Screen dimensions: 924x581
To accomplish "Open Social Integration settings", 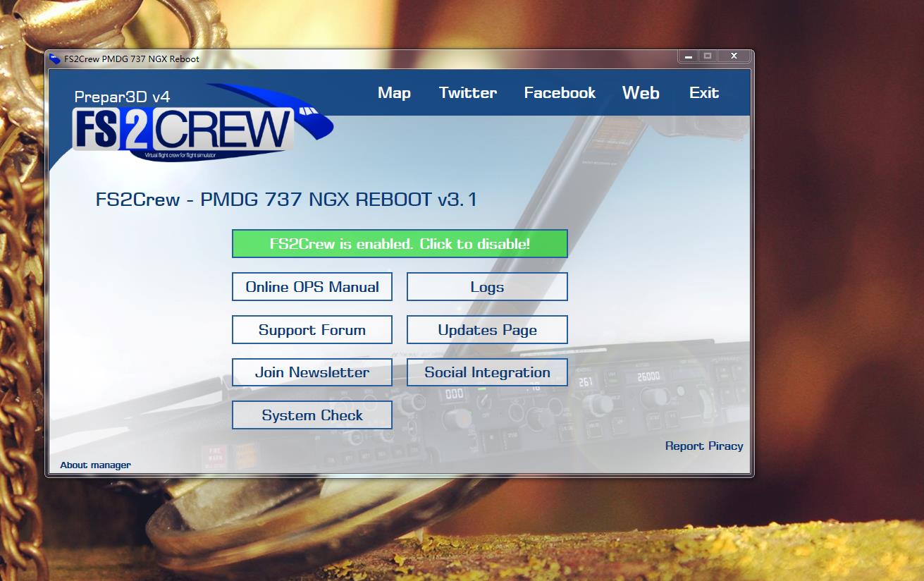I will 487,372.
